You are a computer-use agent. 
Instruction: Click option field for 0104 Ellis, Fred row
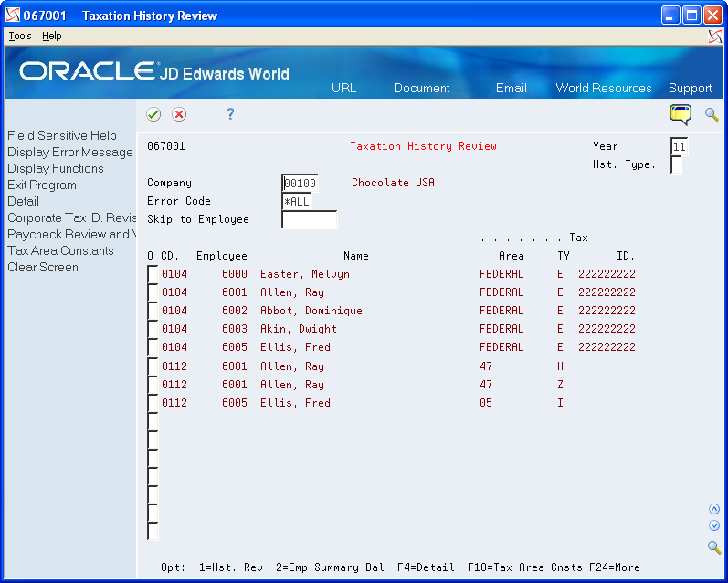(x=153, y=347)
